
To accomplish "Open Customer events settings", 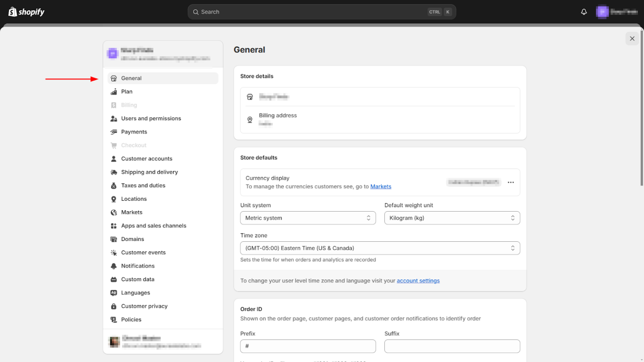I will pyautogui.click(x=143, y=252).
